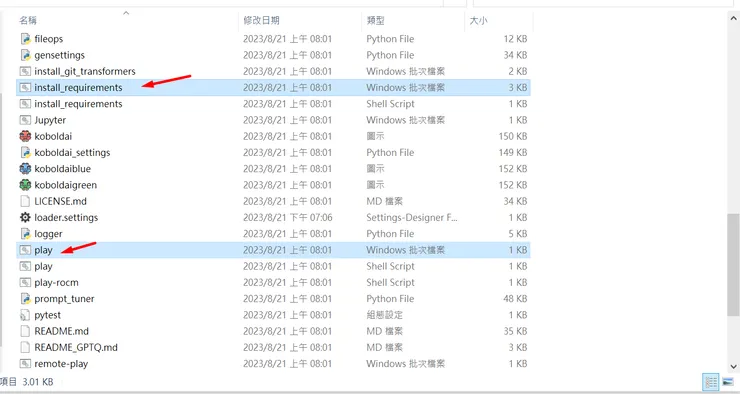The width and height of the screenshot is (740, 394).
Task: Click the README_GPTQ.md document icon
Action: click(x=25, y=347)
